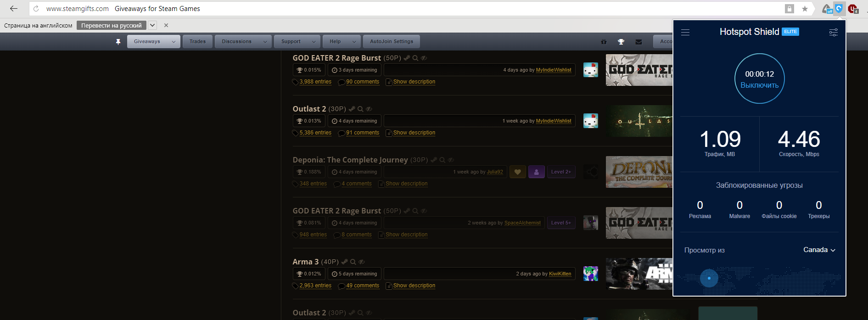Screen dimensions: 868x320
Task: Hide first Outlast 2 (4 days remaining) via eye-slash icon
Action: (x=369, y=109)
